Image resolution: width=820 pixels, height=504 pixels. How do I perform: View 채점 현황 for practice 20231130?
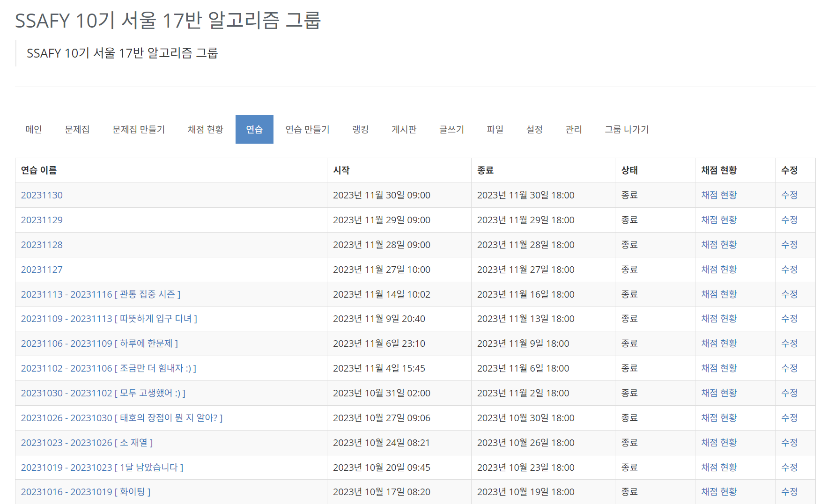pyautogui.click(x=719, y=195)
